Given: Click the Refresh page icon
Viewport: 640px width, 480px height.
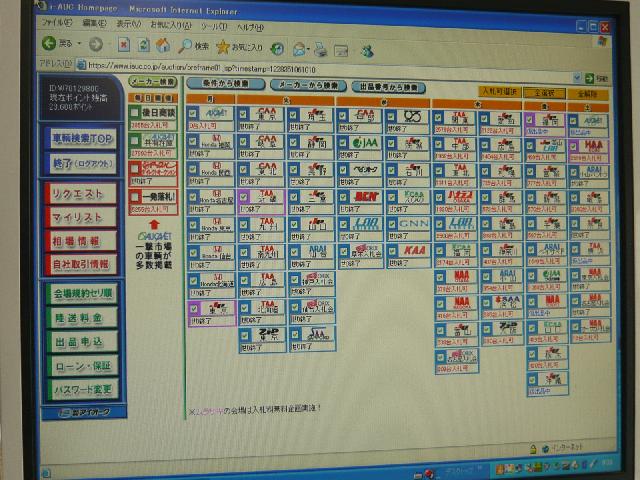Looking at the screenshot, I should point(143,45).
